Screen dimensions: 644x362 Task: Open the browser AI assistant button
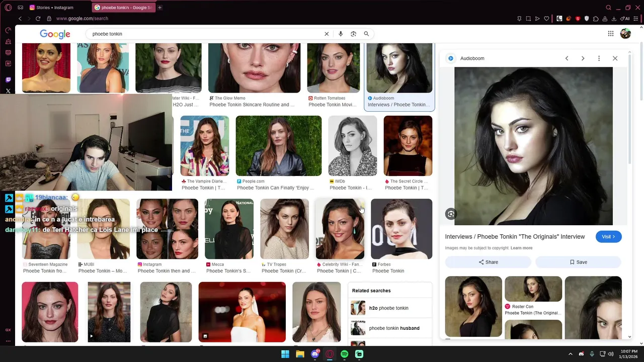pyautogui.click(x=625, y=19)
